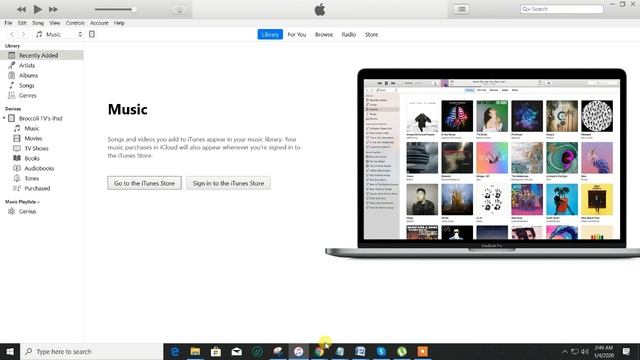Switch to the Library tab
This screenshot has height=360, width=640.
[270, 34]
